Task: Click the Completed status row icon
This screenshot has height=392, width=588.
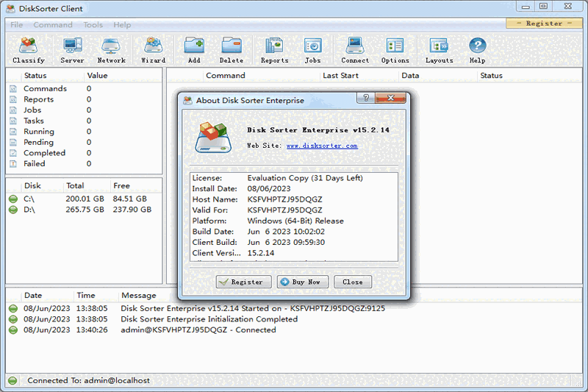Action: point(13,153)
